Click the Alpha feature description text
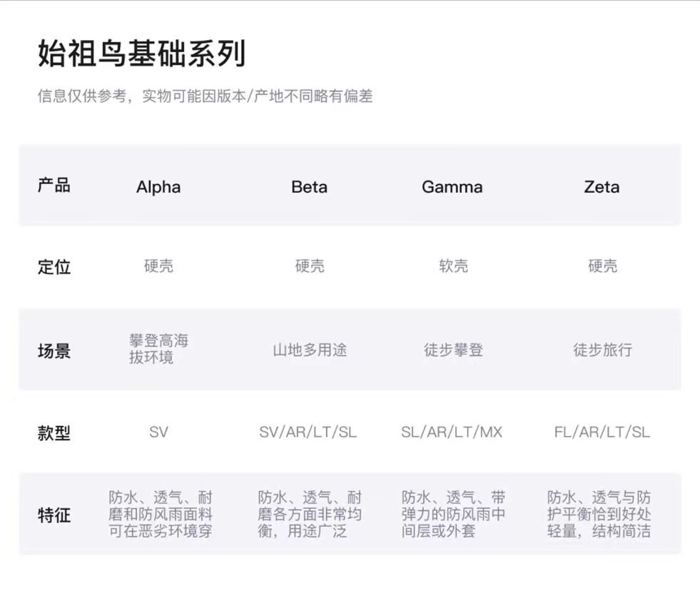This screenshot has height=591, width=700. [x=161, y=514]
